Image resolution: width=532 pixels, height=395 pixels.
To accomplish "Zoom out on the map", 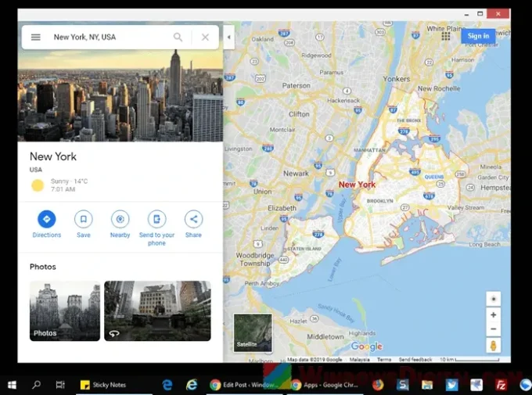I will 493,329.
